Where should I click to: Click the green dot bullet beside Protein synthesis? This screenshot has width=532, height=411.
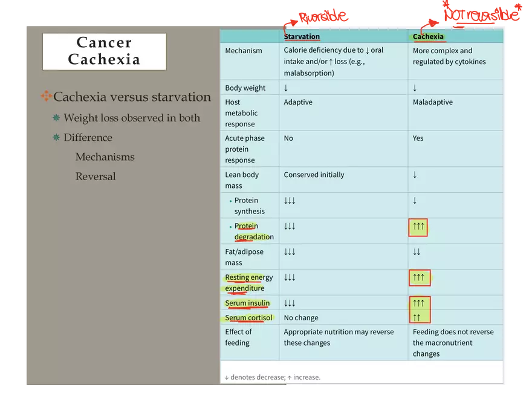click(231, 201)
